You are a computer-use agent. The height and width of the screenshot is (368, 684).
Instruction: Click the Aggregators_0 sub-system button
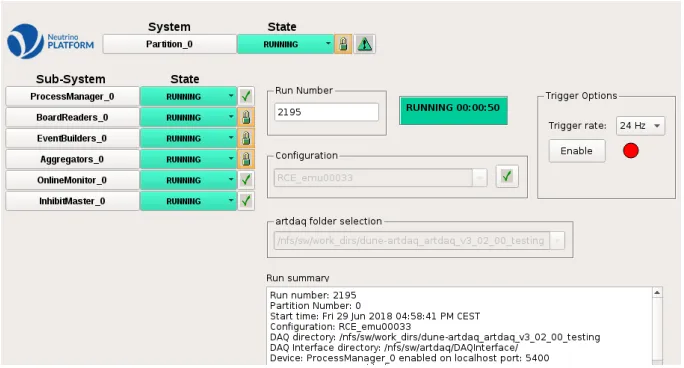(72, 159)
